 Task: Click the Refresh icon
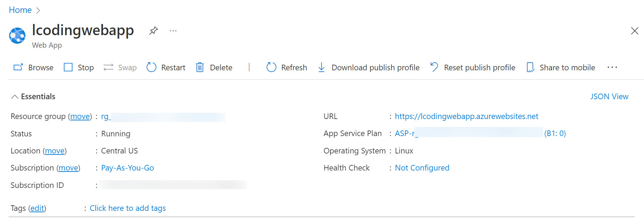click(271, 67)
